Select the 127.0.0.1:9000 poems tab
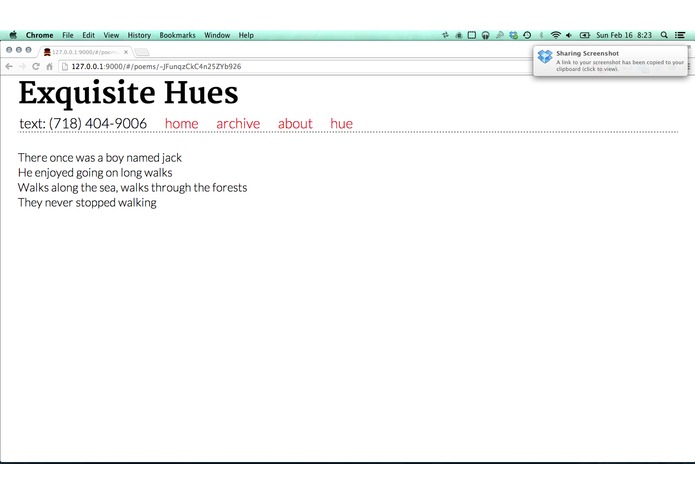 (86, 52)
